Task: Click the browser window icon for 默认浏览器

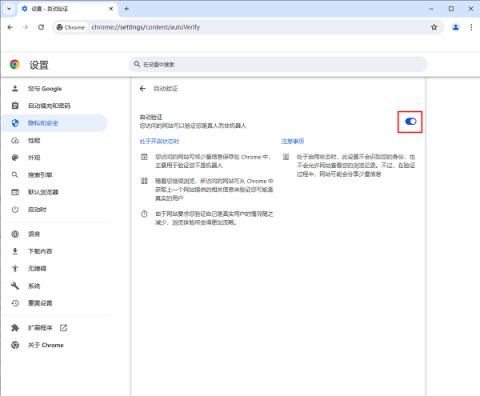Action: [15, 192]
